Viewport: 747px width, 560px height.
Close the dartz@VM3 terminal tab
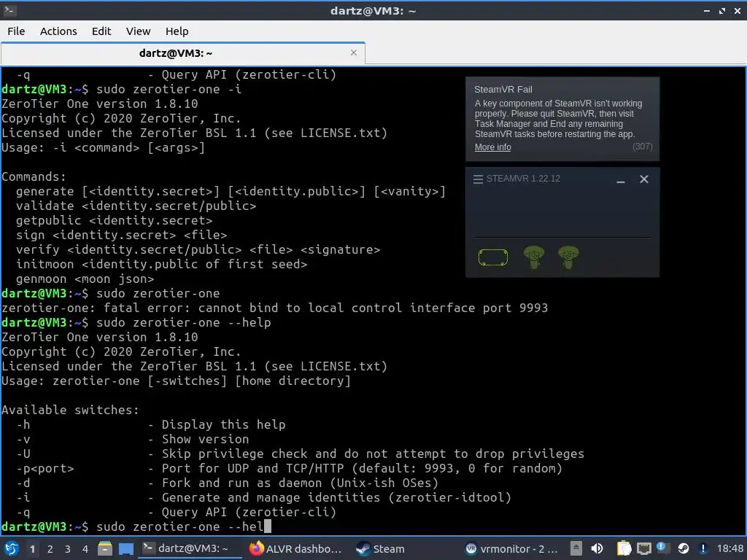click(354, 52)
